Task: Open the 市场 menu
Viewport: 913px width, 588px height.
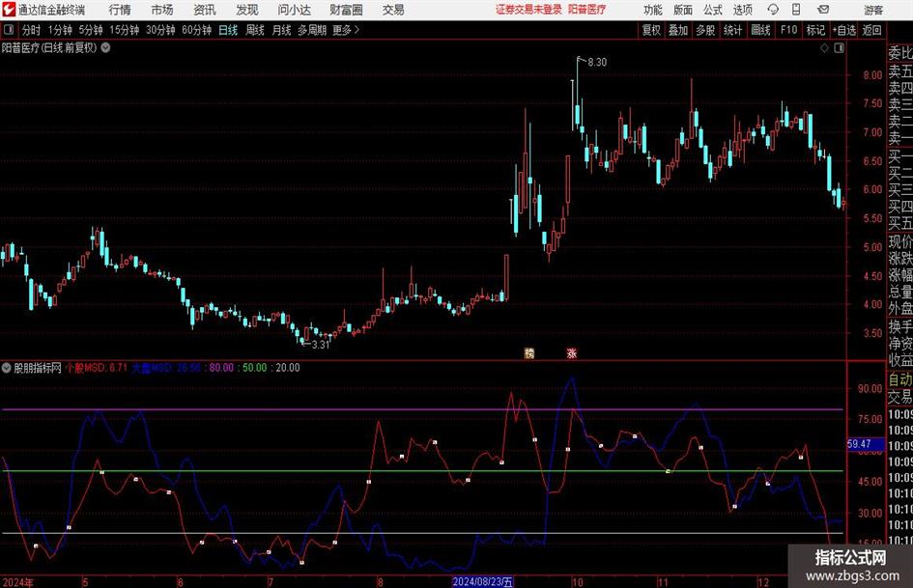Action: 162,10
